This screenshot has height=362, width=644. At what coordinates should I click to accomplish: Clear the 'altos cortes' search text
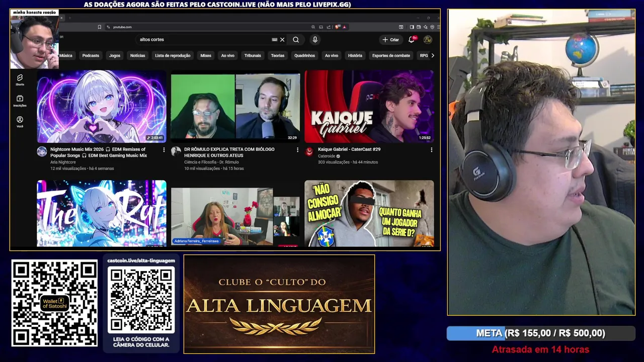(282, 40)
